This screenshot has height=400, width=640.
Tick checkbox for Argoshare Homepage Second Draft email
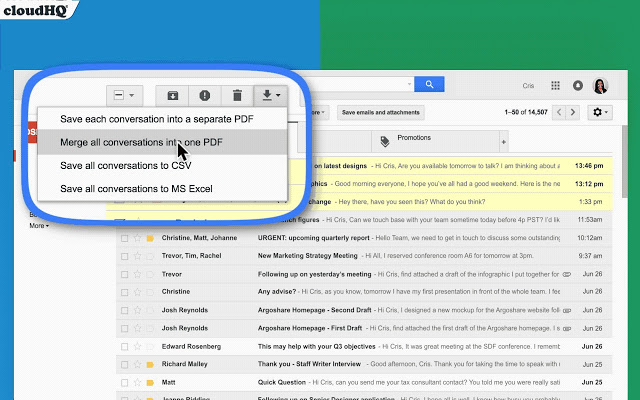click(124, 311)
